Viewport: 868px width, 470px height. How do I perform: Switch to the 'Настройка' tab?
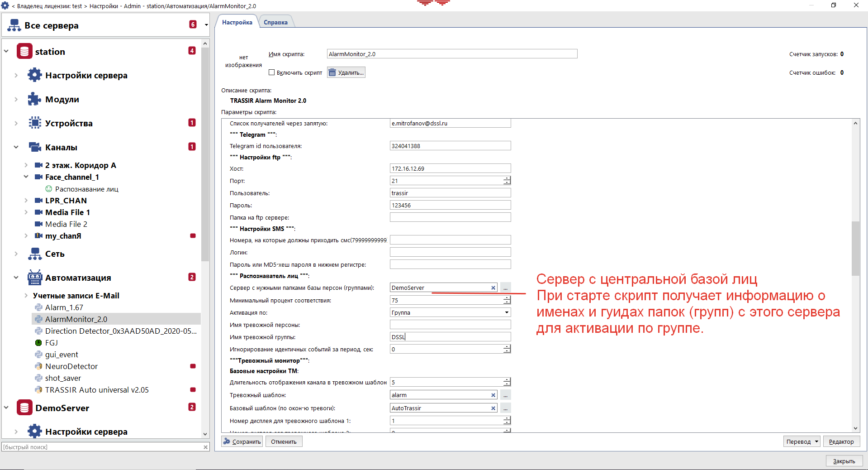[x=237, y=22]
